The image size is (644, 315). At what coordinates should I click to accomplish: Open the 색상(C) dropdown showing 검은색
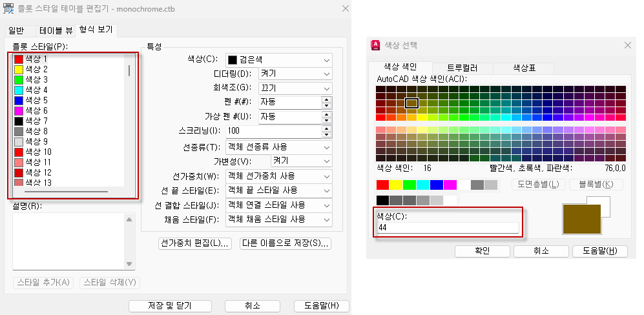(x=279, y=60)
